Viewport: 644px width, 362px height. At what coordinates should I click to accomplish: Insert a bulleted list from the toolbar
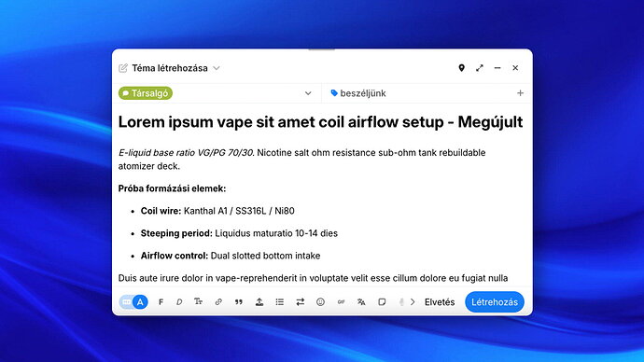(280, 302)
